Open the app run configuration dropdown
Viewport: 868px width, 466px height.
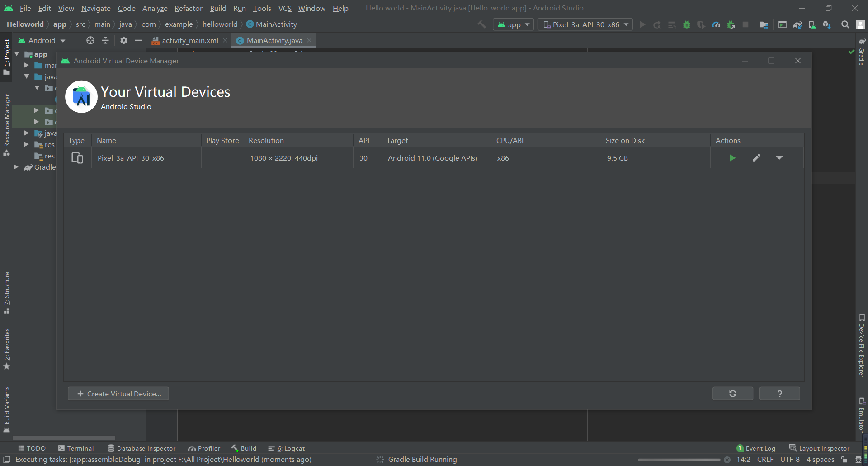coord(514,24)
